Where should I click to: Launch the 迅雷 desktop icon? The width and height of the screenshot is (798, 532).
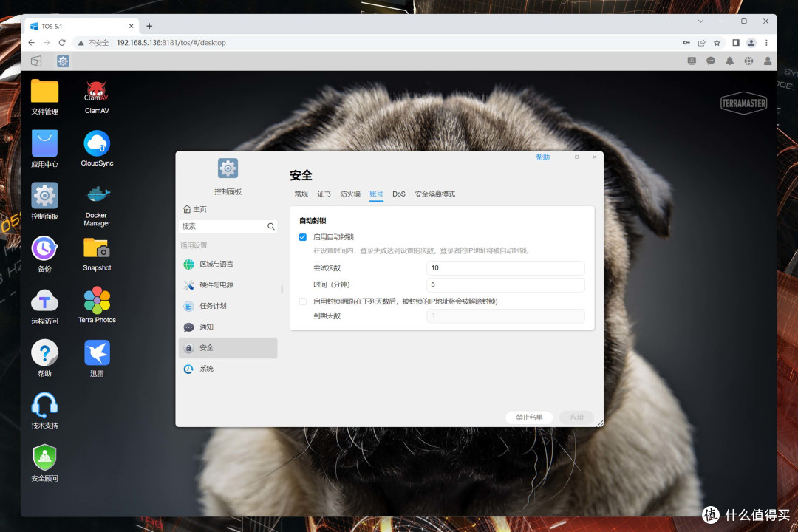(97, 358)
